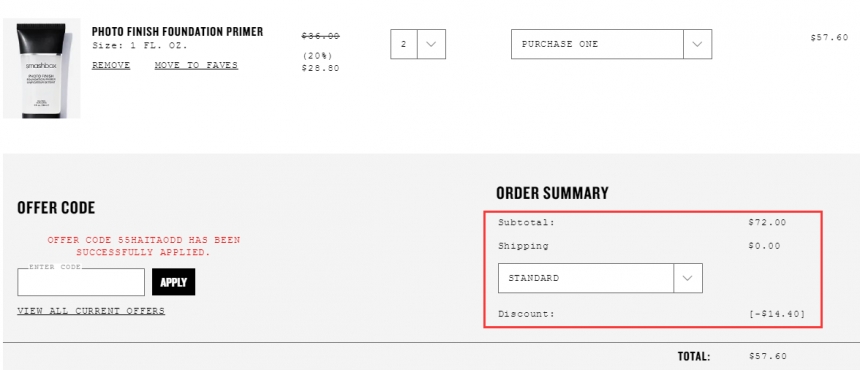860x370 pixels.
Task: Click the Standard shipping chevron arrow
Action: click(x=688, y=278)
